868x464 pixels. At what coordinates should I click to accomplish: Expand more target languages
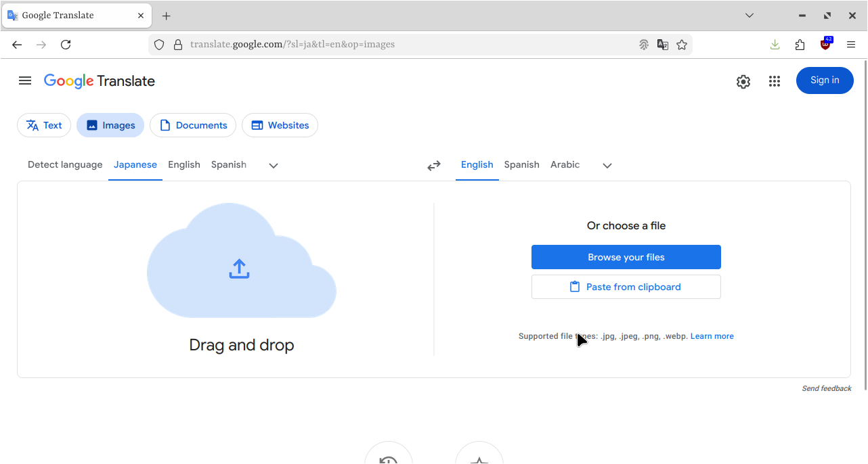[x=607, y=166]
